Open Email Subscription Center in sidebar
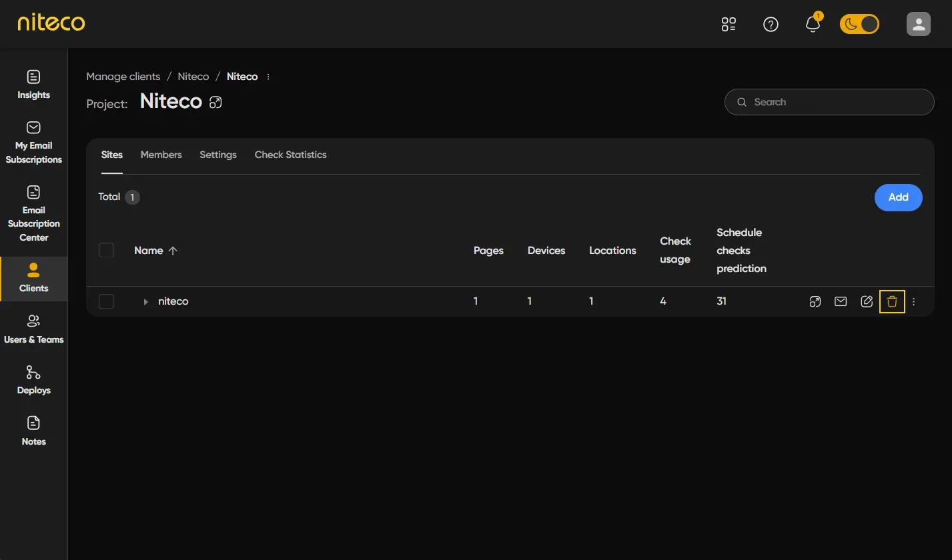This screenshot has width=952, height=560. [x=33, y=214]
